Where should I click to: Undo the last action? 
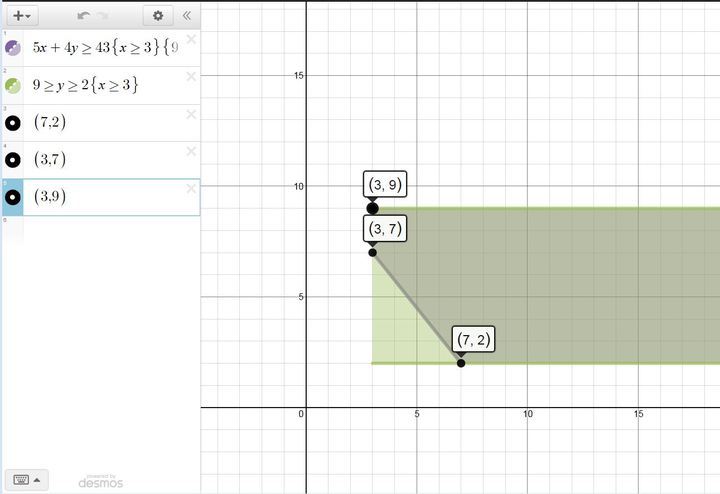pyautogui.click(x=84, y=16)
